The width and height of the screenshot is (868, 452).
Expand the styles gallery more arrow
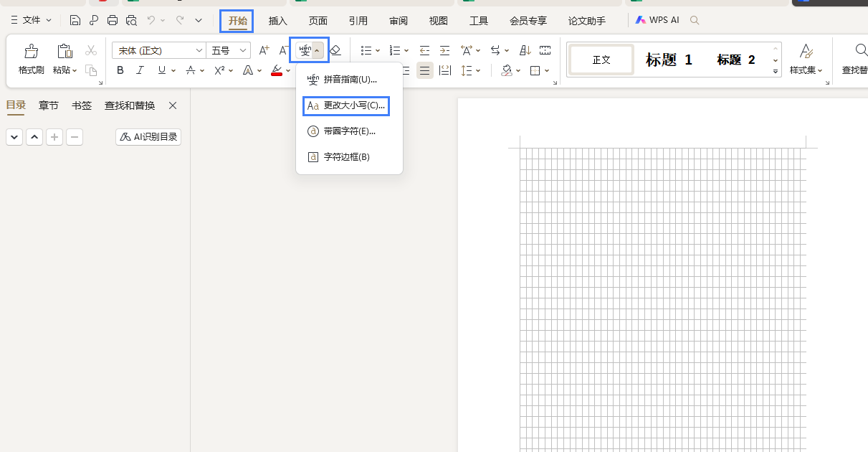(x=776, y=72)
